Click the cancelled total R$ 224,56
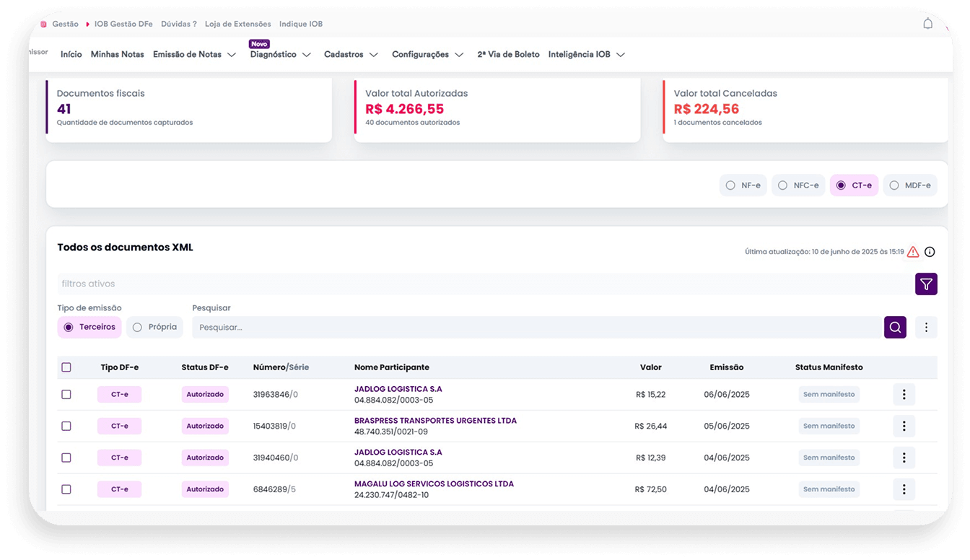Screen dimensions: 970x560 707,110
